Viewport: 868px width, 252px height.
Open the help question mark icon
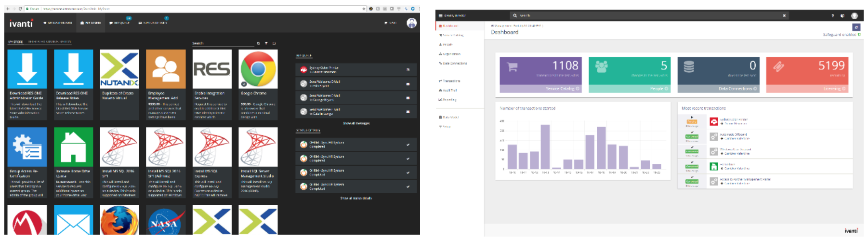[x=832, y=15]
